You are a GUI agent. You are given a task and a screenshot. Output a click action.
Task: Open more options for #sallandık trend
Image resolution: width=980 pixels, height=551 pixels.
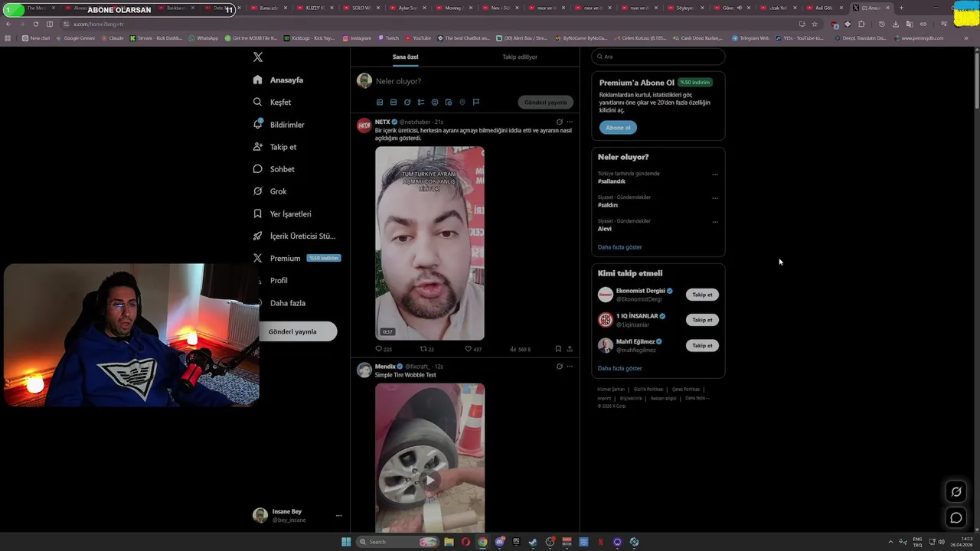[x=715, y=174]
